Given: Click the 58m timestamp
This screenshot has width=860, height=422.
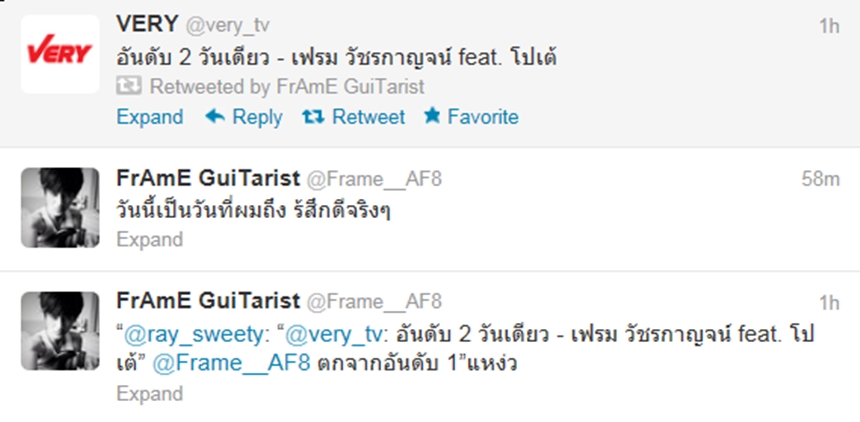Looking at the screenshot, I should [x=820, y=179].
